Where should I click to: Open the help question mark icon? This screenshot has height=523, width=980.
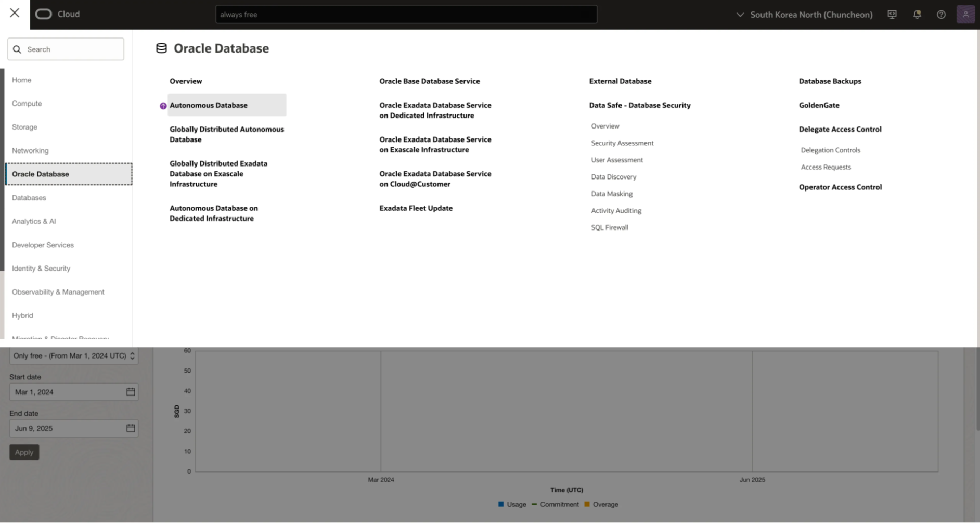[941, 15]
